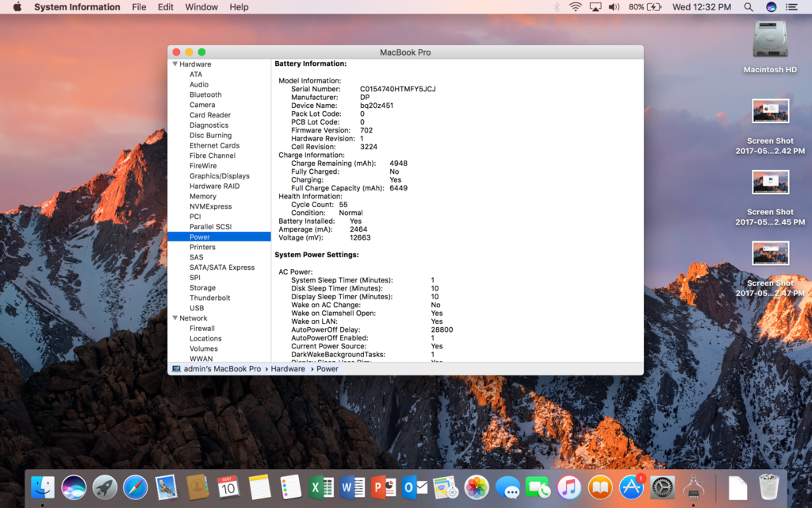
Task: Launch Microsoft Outlook from the Dock
Action: point(414,487)
